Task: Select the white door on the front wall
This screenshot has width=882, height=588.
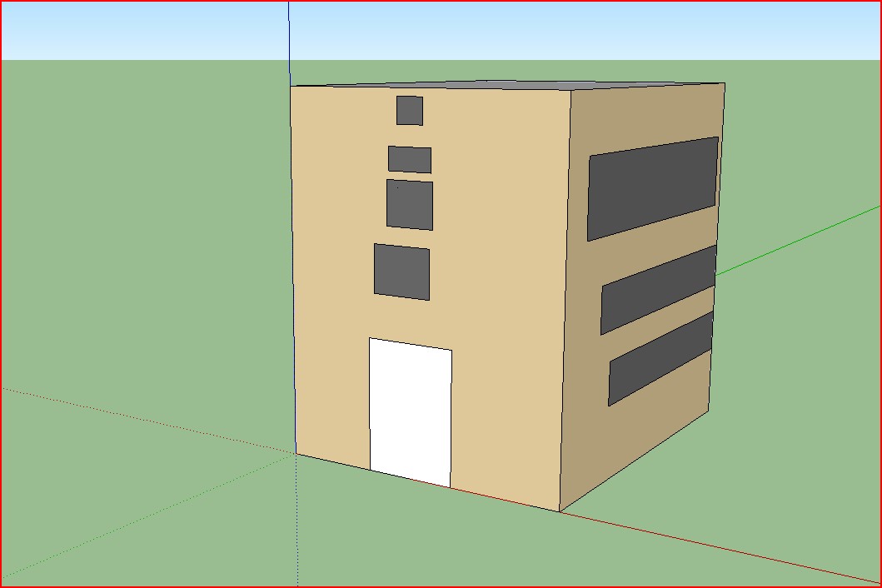Action: 411,412
